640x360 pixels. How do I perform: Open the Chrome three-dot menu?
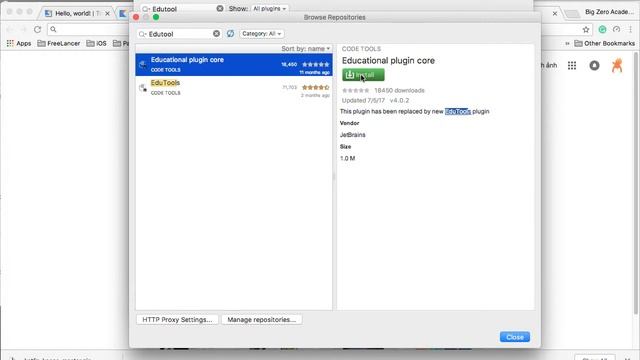click(x=631, y=29)
